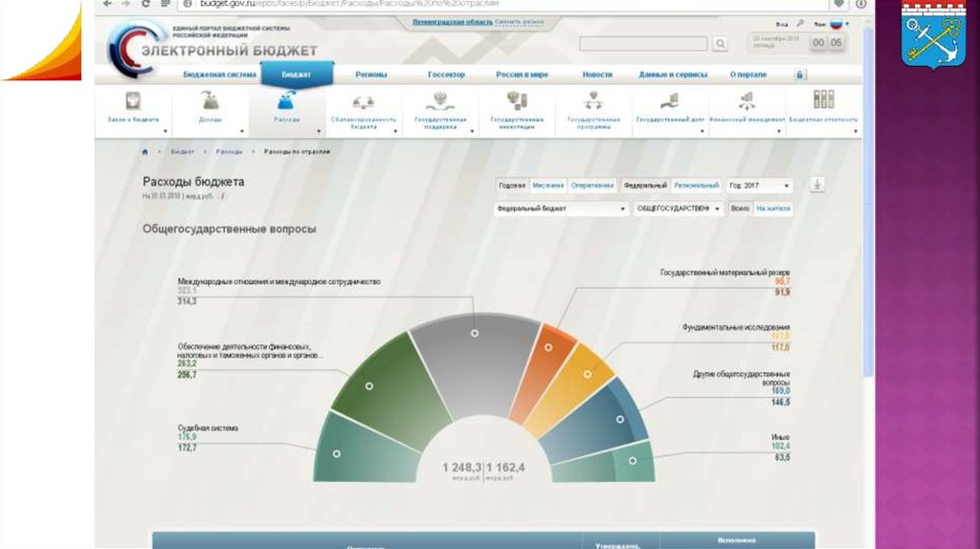Click the site search input field
Image resolution: width=980 pixels, height=549 pixels.
pos(643,44)
